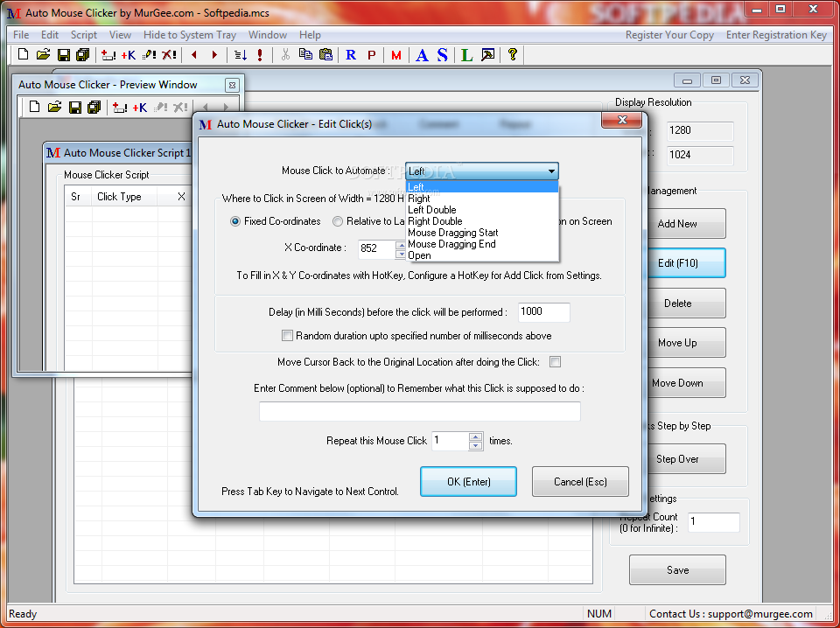
Task: Click New icon in Preview Window toolbar
Action: [34, 107]
